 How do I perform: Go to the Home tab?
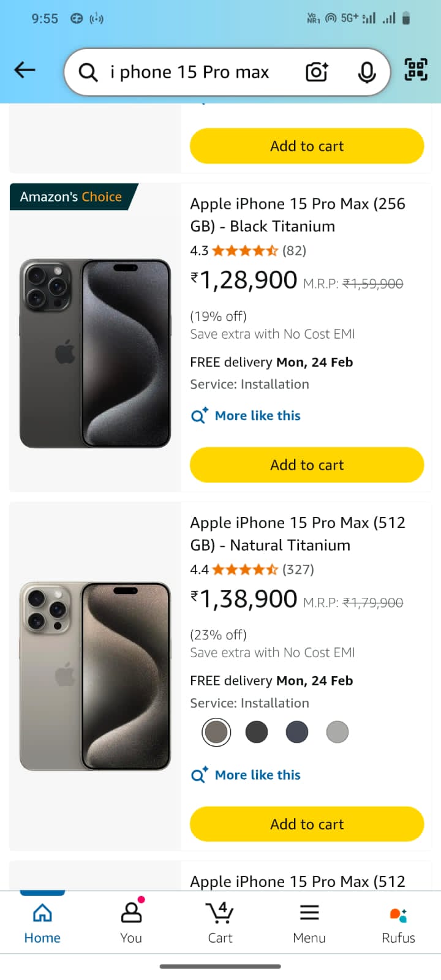(42, 922)
